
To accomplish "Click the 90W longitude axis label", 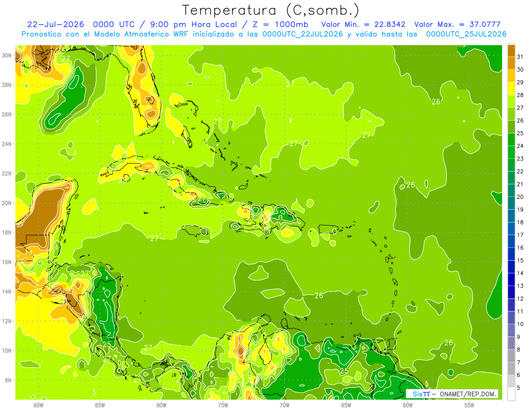I will 38,405.
